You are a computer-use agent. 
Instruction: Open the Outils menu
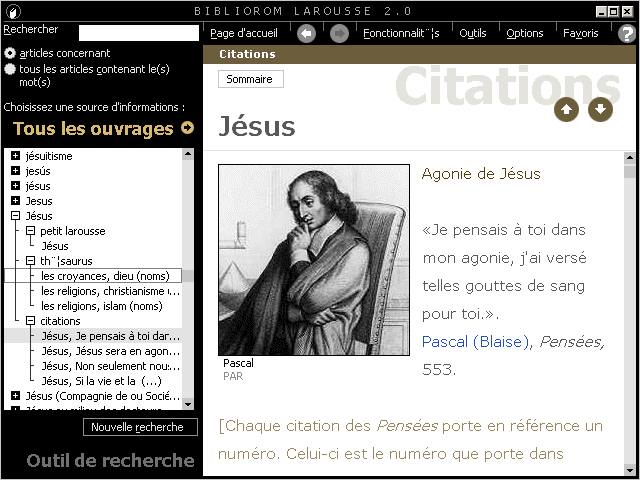tap(473, 33)
